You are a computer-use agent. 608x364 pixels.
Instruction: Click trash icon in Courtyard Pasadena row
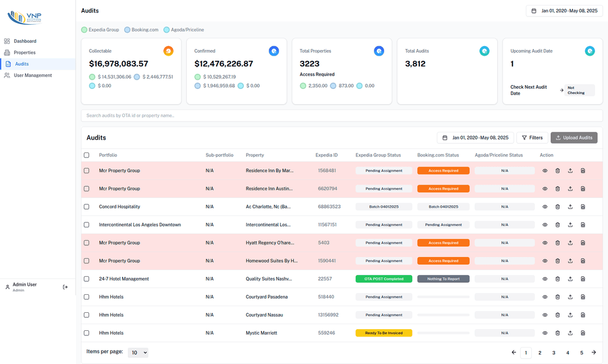(x=557, y=297)
